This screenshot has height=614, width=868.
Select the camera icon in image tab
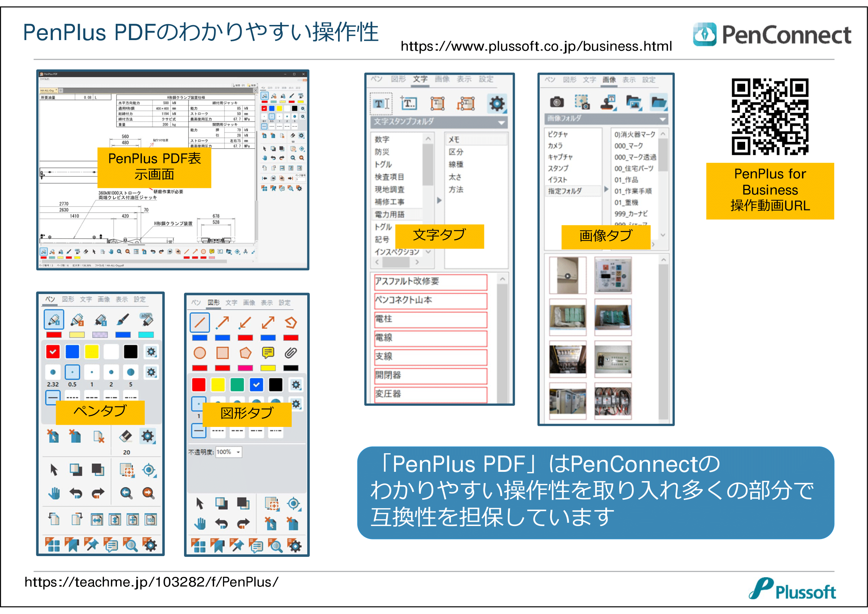tap(557, 102)
